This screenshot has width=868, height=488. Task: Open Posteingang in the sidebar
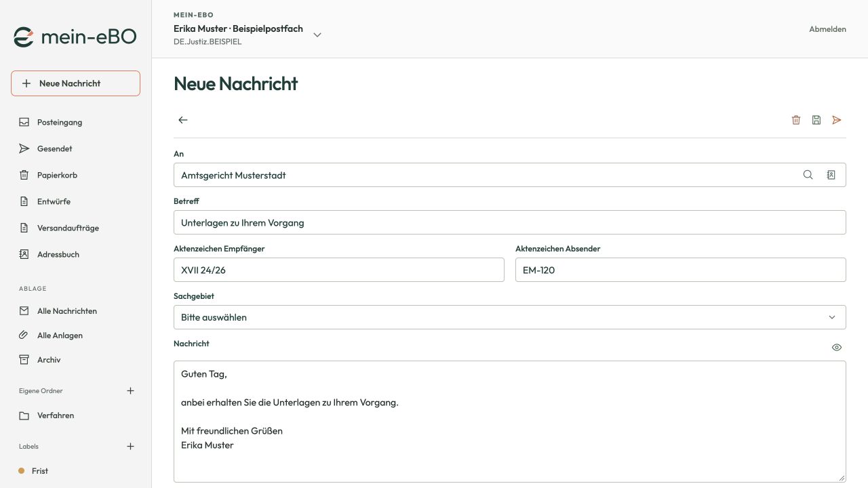(75, 122)
